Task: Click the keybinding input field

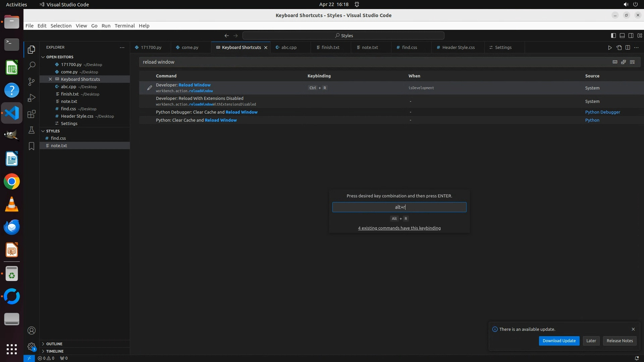Action: pos(399,207)
